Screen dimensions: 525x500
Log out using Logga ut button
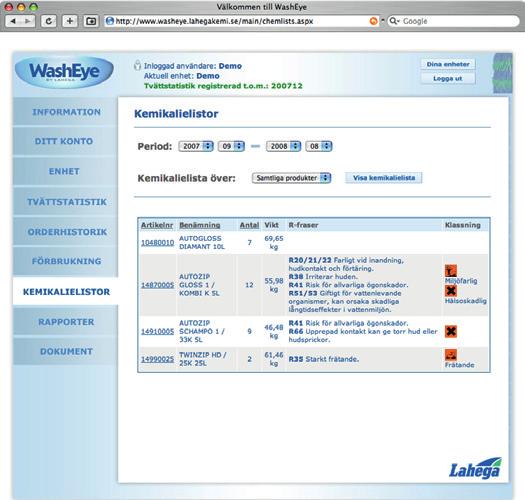[448, 78]
